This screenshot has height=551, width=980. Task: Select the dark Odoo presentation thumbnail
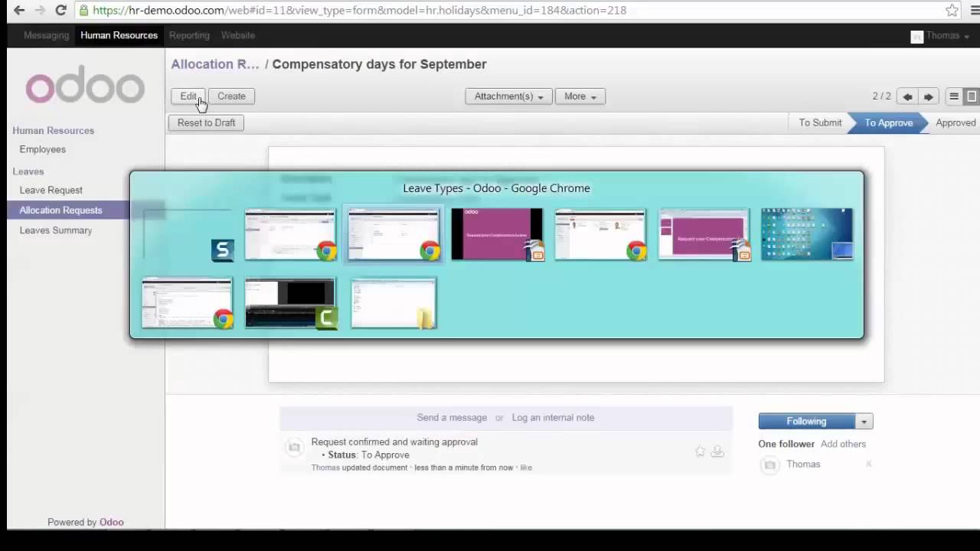[x=497, y=234]
